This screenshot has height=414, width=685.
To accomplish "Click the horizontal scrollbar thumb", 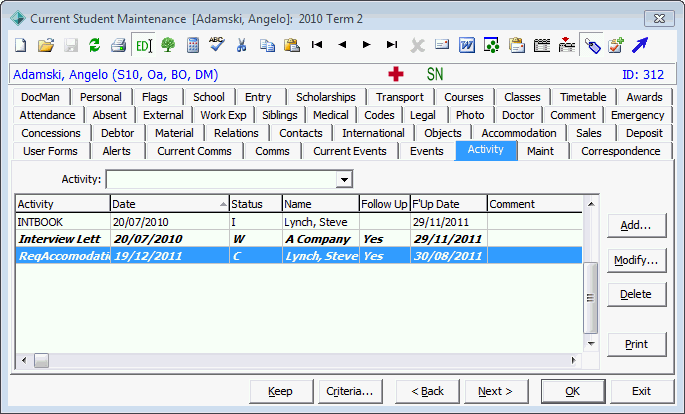I will 42,361.
